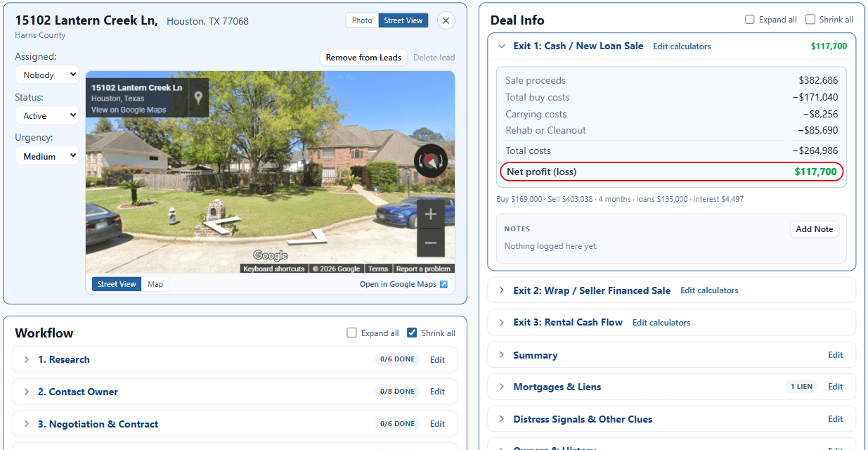Click the map pin icon in Street View
The height and width of the screenshot is (450, 868).
(199, 97)
